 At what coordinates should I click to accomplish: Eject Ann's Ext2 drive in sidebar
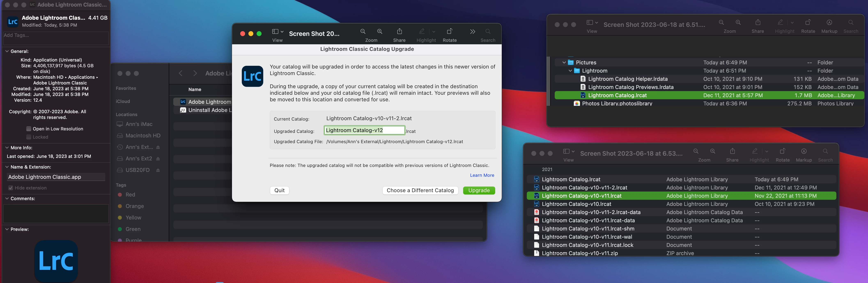coord(158,159)
